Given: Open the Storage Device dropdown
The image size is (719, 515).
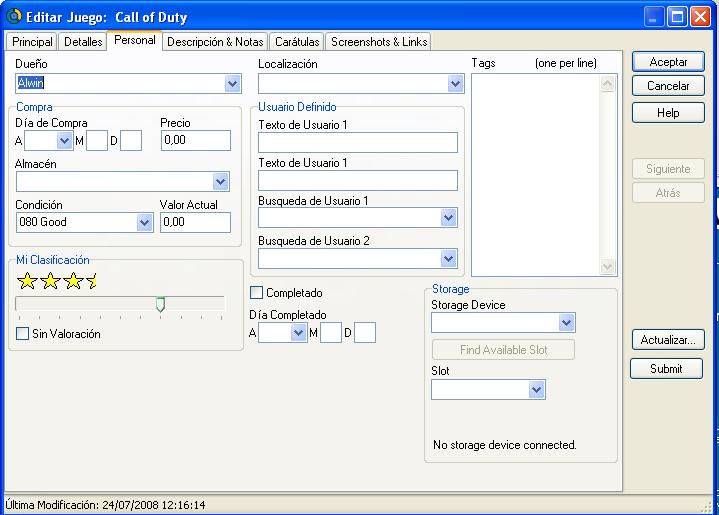Looking at the screenshot, I should tap(567, 322).
